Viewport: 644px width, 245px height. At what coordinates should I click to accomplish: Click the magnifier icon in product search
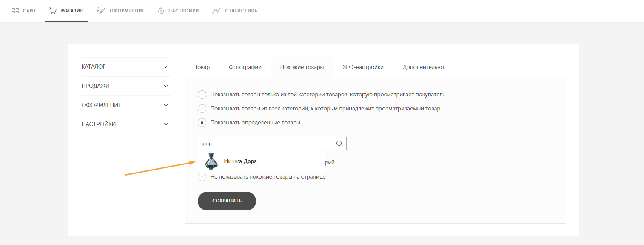339,144
